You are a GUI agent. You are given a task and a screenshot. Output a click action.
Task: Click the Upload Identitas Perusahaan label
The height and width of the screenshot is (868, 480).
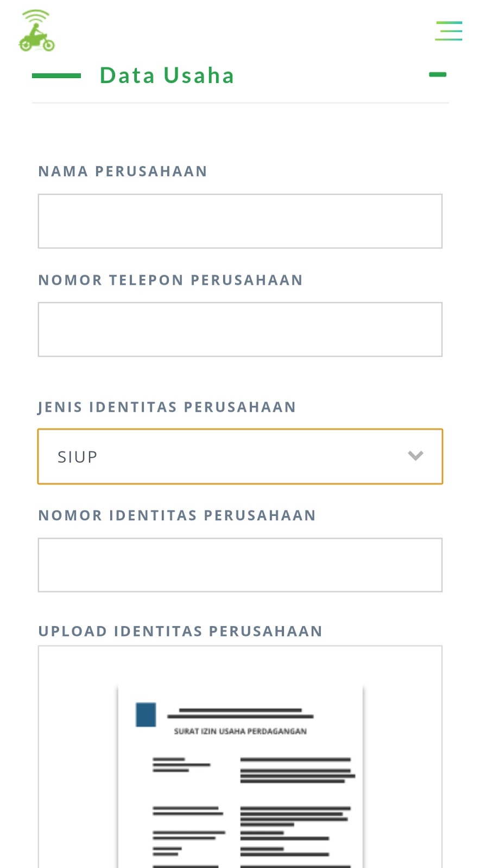(180, 631)
